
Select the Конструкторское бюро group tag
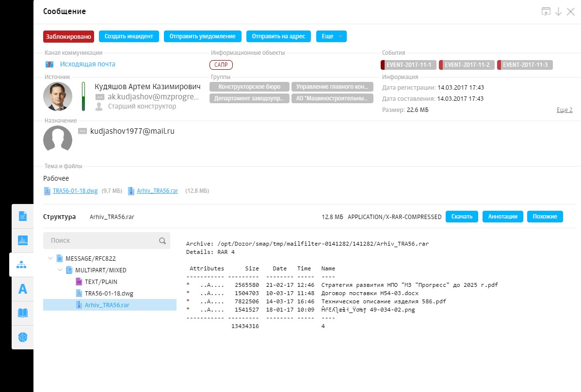point(249,87)
